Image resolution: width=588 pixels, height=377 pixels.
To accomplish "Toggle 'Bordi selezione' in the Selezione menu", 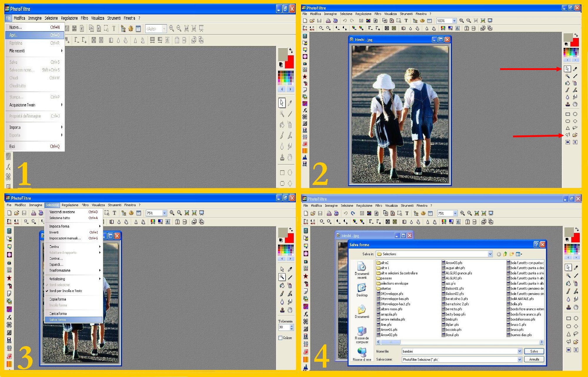I will click(x=59, y=285).
